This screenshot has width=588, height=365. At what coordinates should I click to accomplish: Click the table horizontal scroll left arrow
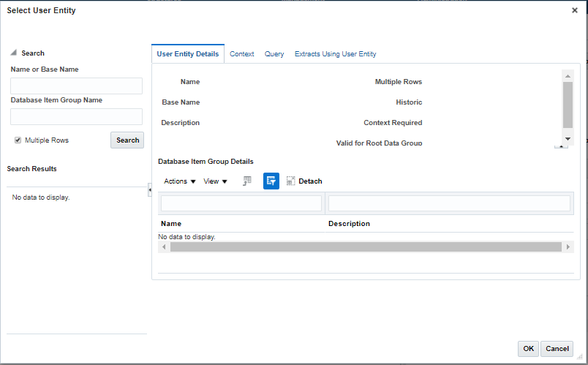164,247
